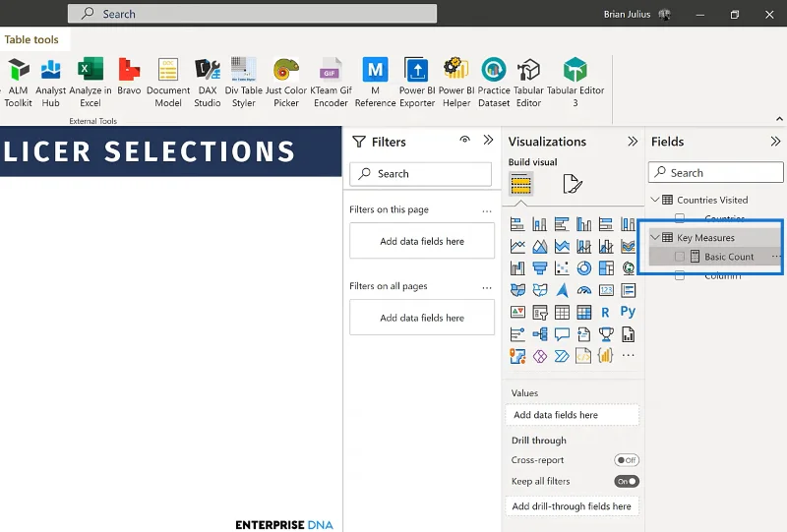Launch ALM Toolkit external tool
Image resolution: width=787 pixels, height=532 pixels.
point(18,83)
